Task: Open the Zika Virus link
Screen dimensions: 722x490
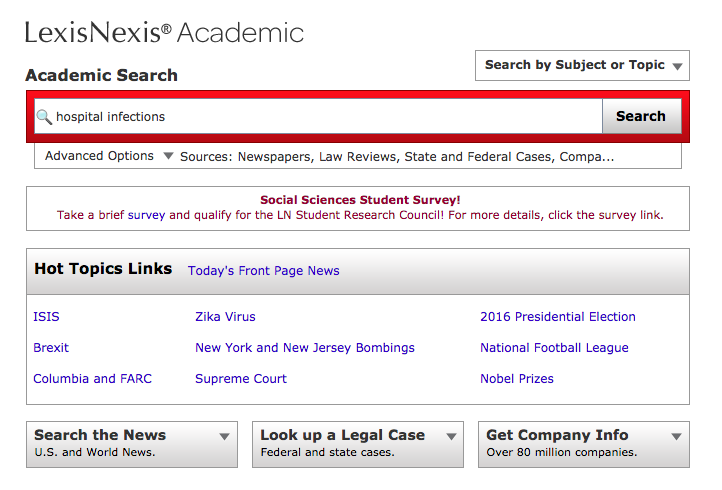Action: tap(225, 317)
